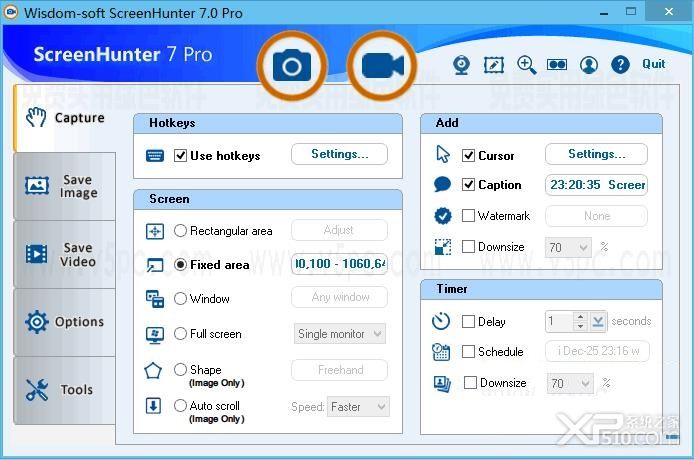Click the Cursor arrow icon
Screen dimensions: 694x460
click(443, 155)
